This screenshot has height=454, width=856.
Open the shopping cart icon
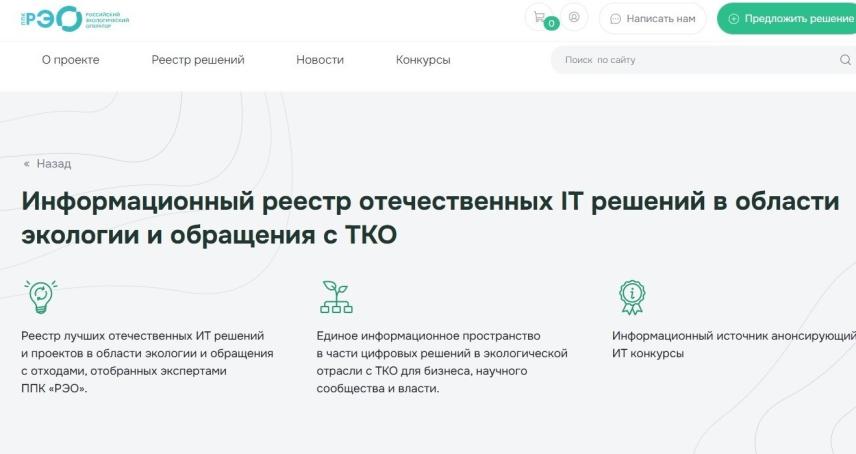pos(540,17)
